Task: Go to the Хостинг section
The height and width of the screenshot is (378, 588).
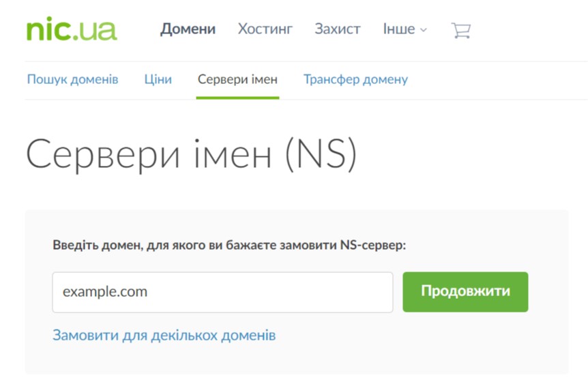Action: pyautogui.click(x=265, y=29)
